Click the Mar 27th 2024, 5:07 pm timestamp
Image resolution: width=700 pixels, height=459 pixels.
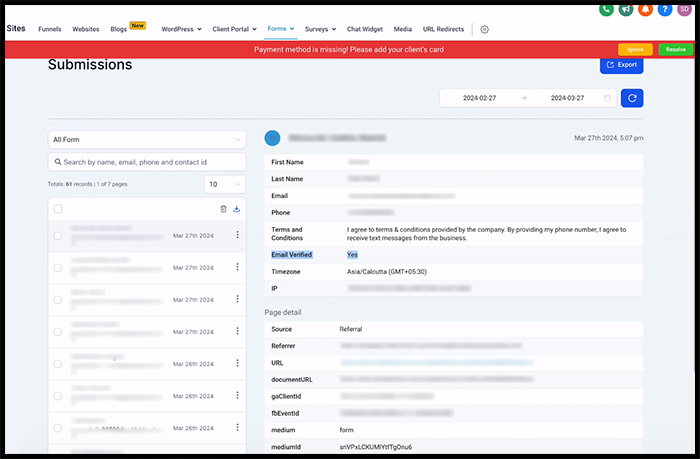click(x=608, y=138)
